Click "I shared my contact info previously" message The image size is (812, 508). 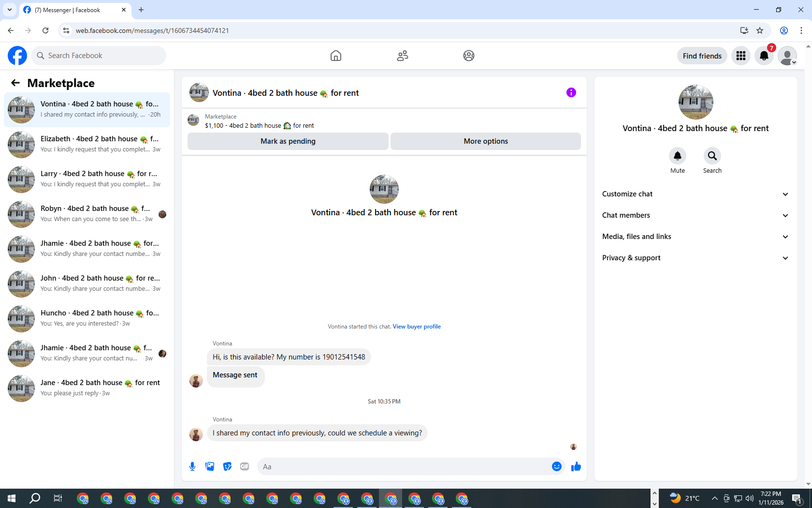click(317, 433)
